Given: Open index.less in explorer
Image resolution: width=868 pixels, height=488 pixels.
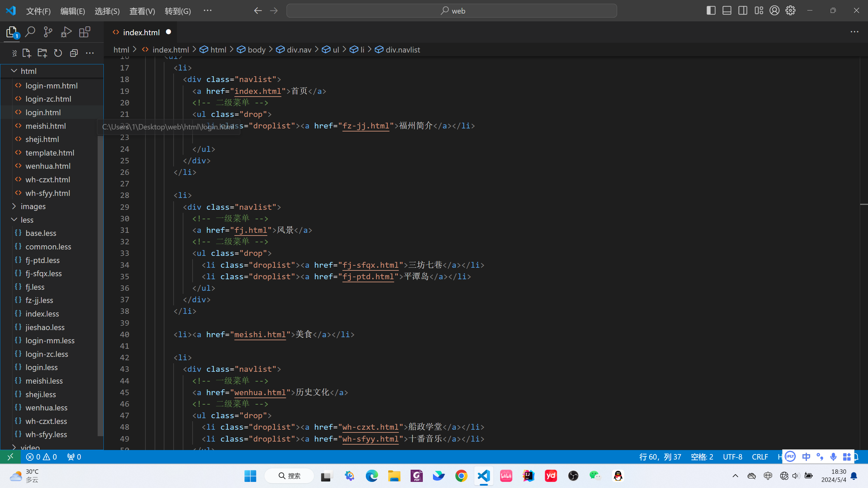Looking at the screenshot, I should point(52,314).
